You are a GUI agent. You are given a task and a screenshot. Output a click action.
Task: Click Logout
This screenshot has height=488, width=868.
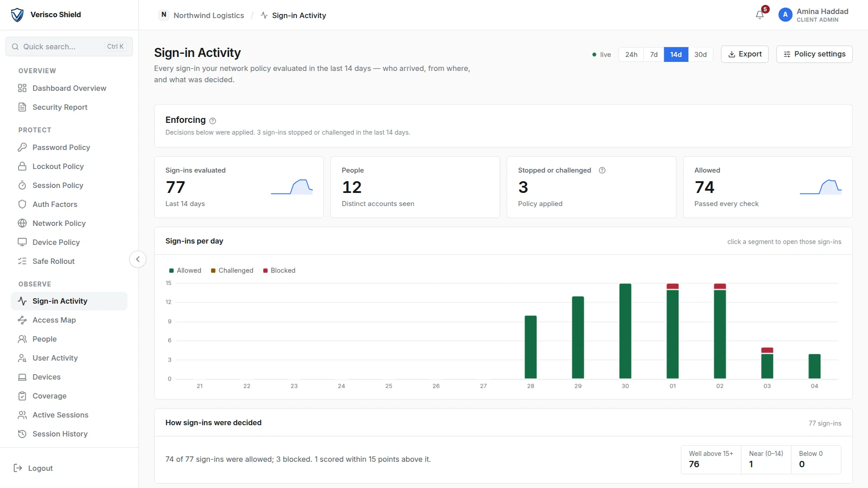pyautogui.click(x=33, y=468)
